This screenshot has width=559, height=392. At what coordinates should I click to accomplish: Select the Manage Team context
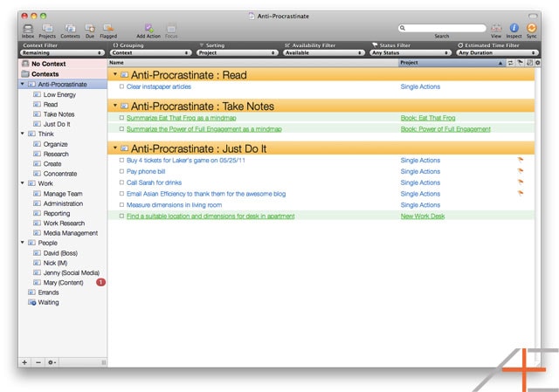[x=63, y=194]
